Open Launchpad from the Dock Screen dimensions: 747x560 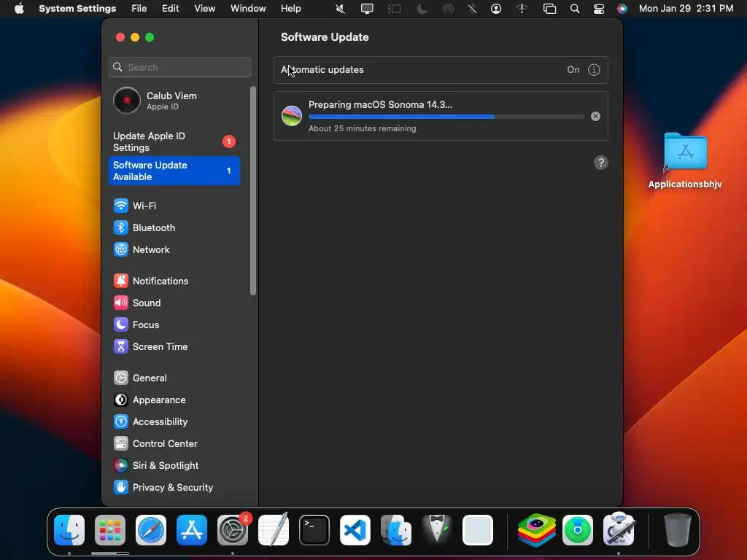point(110,530)
